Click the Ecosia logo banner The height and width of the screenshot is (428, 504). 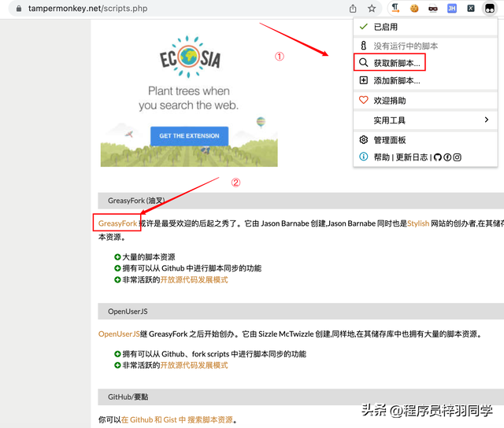[x=189, y=57]
